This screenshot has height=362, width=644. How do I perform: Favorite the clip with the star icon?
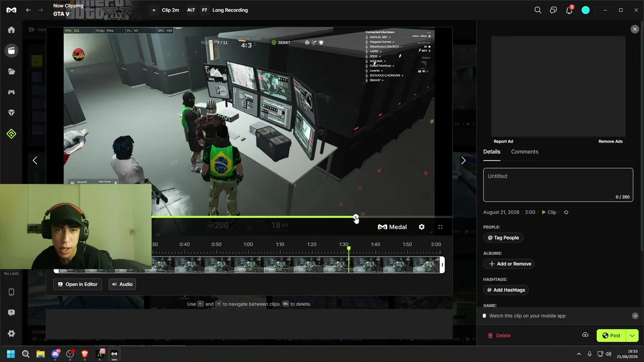point(566,212)
